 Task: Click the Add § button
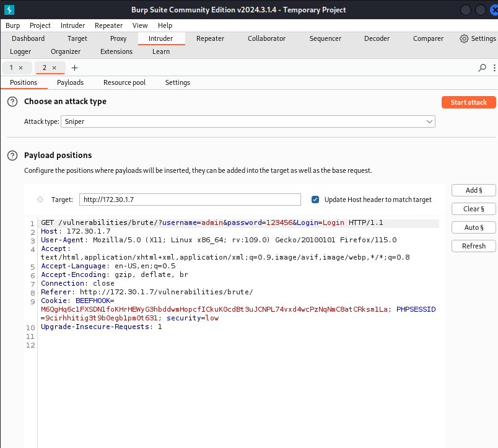click(x=474, y=190)
